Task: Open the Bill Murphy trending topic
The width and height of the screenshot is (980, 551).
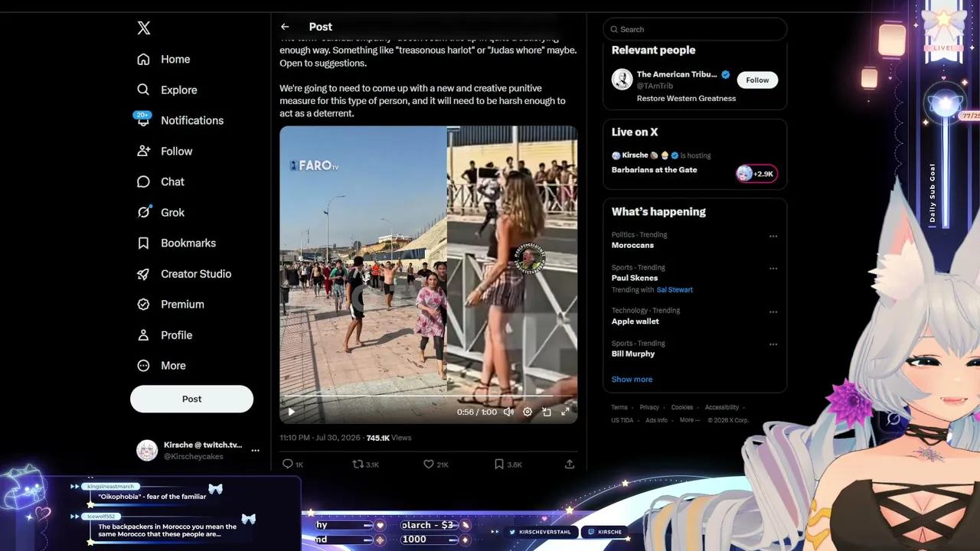Action: (633, 354)
